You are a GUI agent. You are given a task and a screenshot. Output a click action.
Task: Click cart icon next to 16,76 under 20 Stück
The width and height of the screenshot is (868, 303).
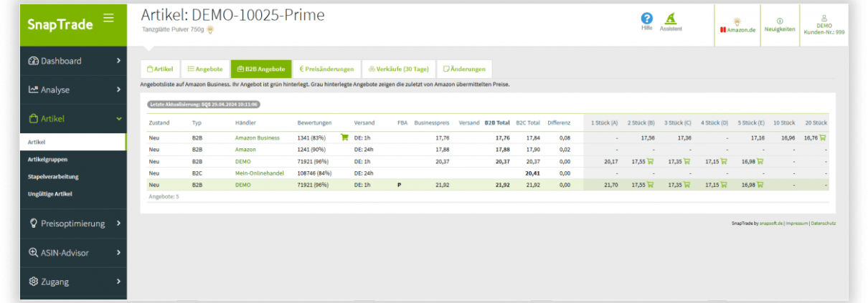point(823,138)
